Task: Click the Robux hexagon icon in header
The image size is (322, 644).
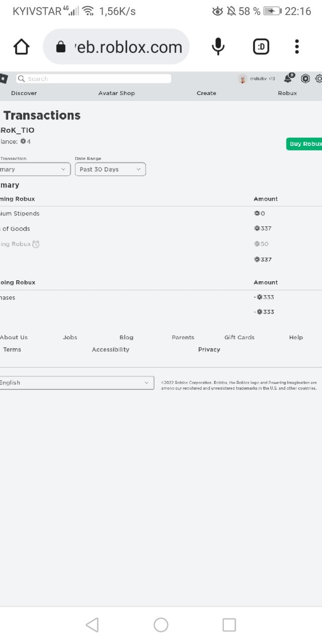Action: pyautogui.click(x=305, y=78)
